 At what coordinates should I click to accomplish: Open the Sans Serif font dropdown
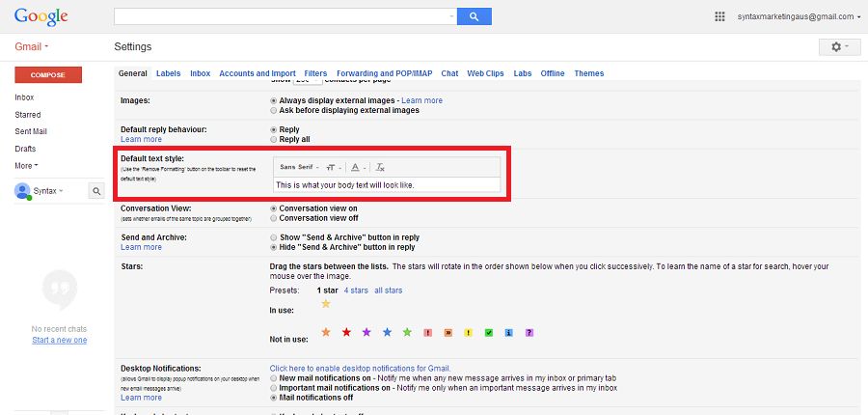pos(300,167)
